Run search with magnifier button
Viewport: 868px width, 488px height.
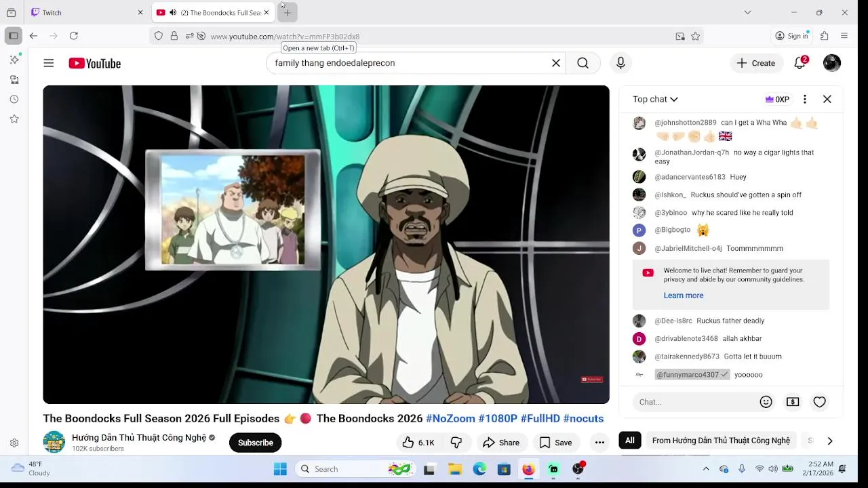click(583, 63)
